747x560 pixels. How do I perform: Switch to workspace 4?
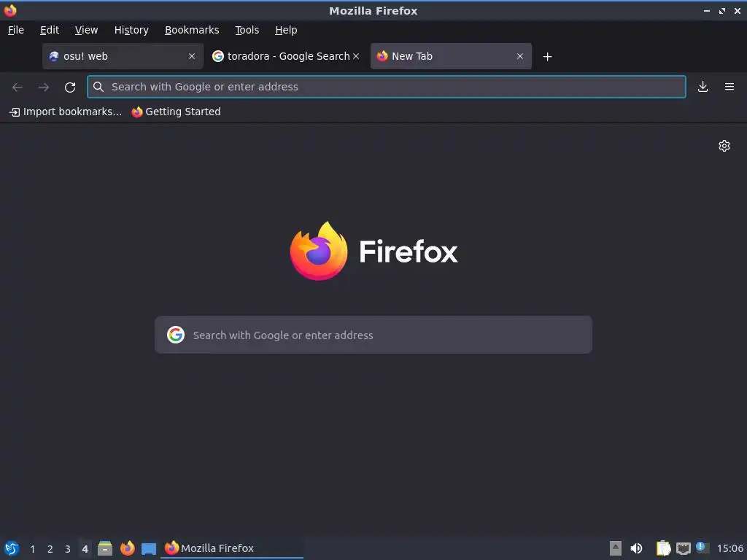(x=85, y=549)
